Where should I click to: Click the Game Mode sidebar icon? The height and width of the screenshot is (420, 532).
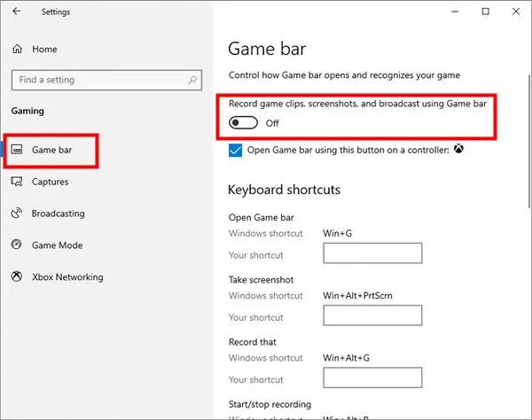click(17, 245)
